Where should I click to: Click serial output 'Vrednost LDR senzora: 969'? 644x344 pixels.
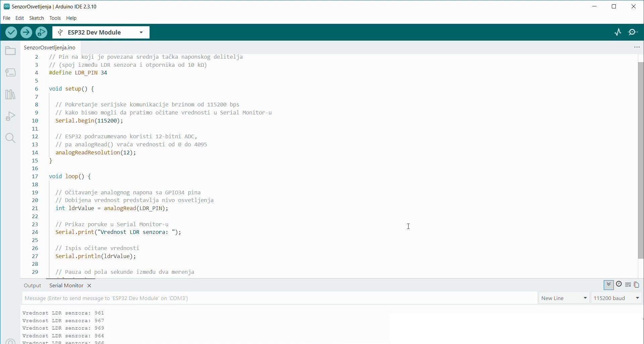pyautogui.click(x=63, y=328)
